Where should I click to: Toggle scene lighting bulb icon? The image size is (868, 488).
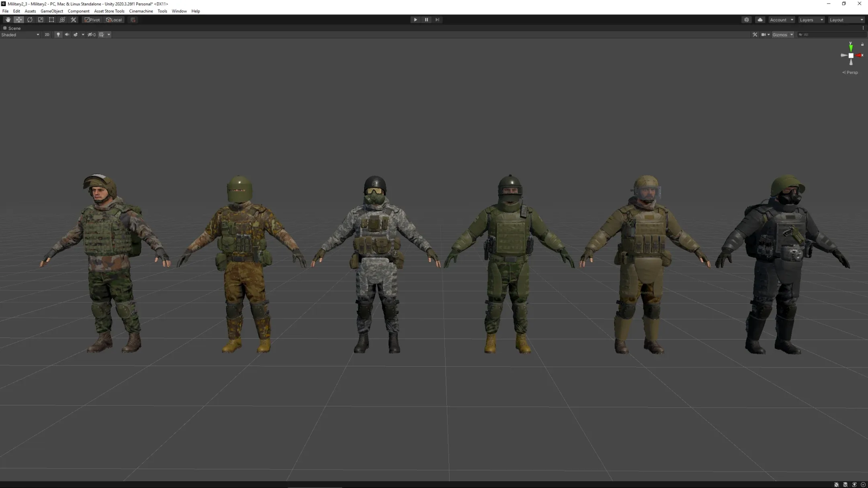coord(58,35)
